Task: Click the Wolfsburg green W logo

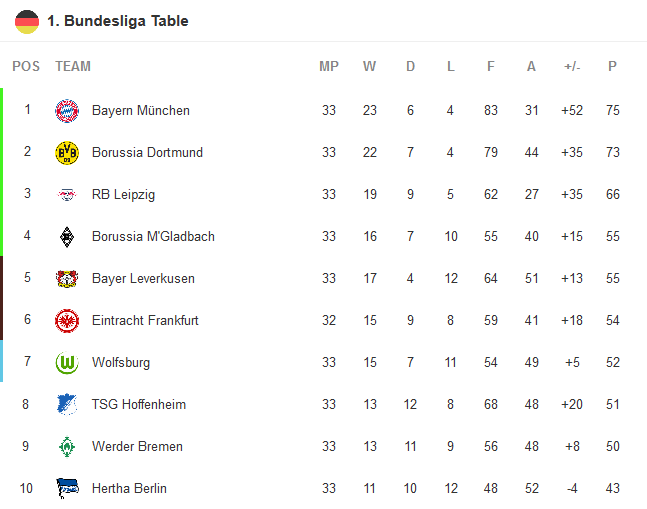Action: (67, 363)
